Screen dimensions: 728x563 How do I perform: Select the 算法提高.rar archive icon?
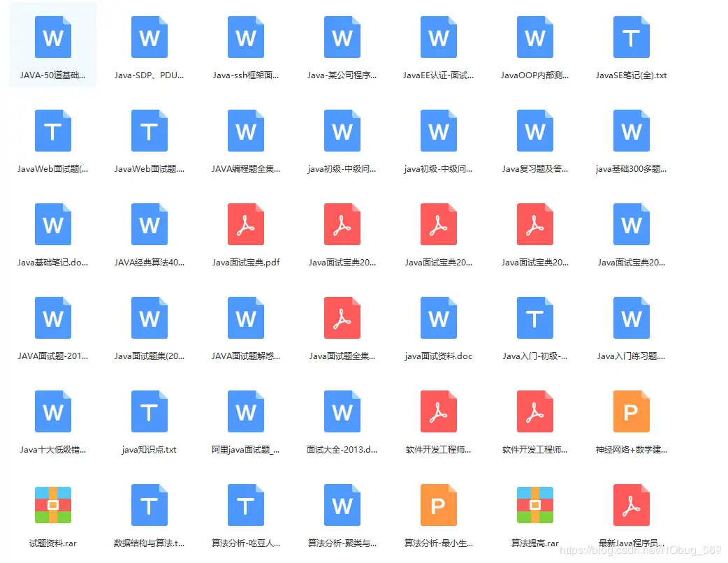(535, 505)
